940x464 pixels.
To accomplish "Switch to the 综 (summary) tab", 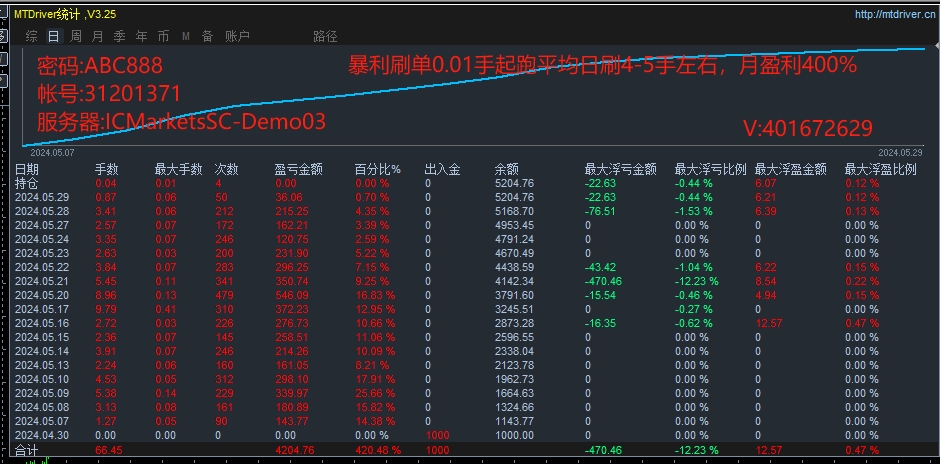I will 32,36.
